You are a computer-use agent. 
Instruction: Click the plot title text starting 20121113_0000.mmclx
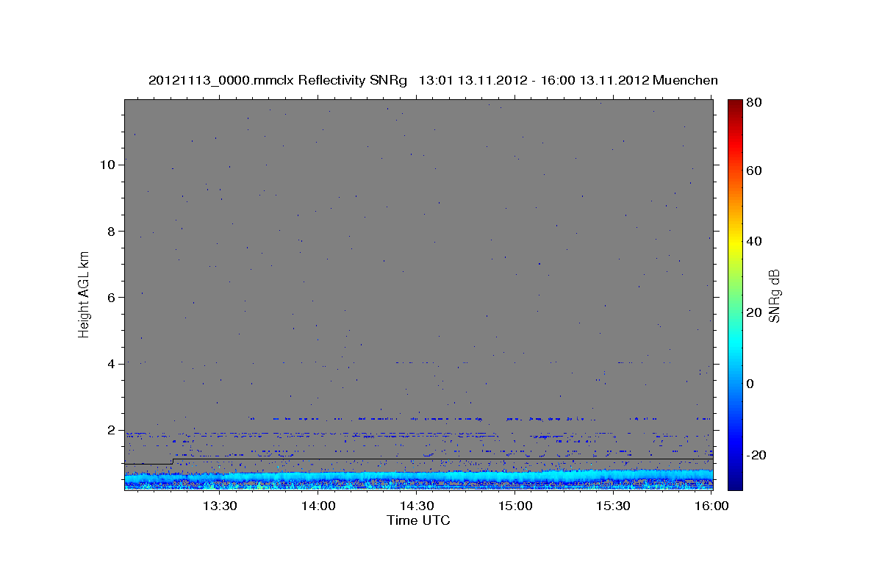[x=433, y=80]
